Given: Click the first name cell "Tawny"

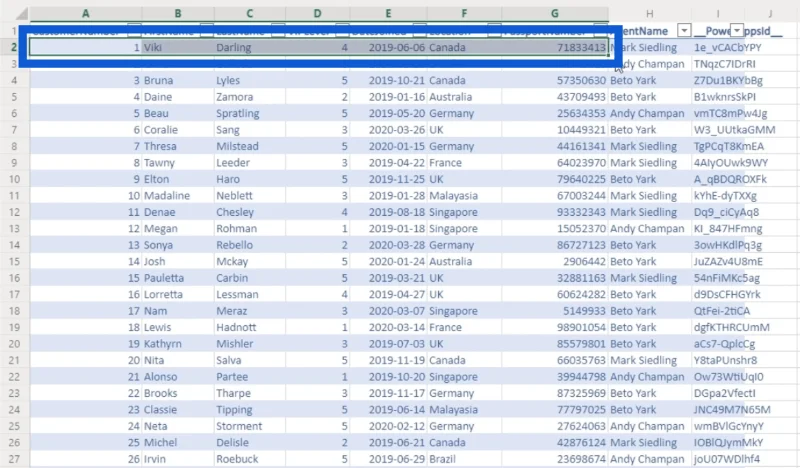Looking at the screenshot, I should point(178,163).
